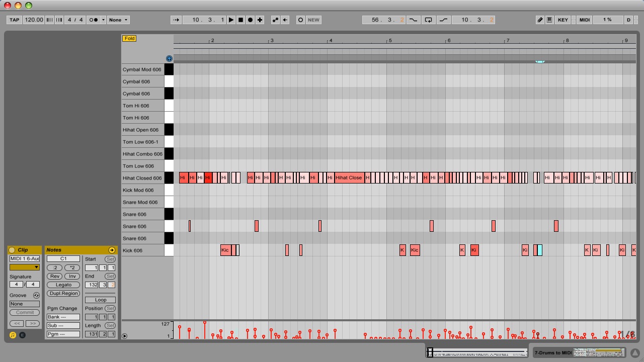
Task: Switch on MIDI map mode
Action: coord(585,20)
